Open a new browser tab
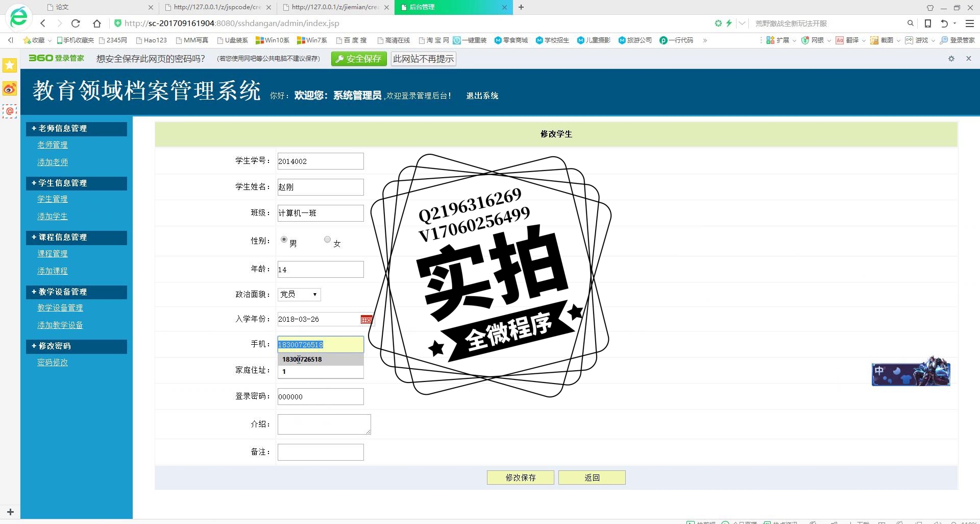Image resolution: width=980 pixels, height=524 pixels. coord(521,7)
